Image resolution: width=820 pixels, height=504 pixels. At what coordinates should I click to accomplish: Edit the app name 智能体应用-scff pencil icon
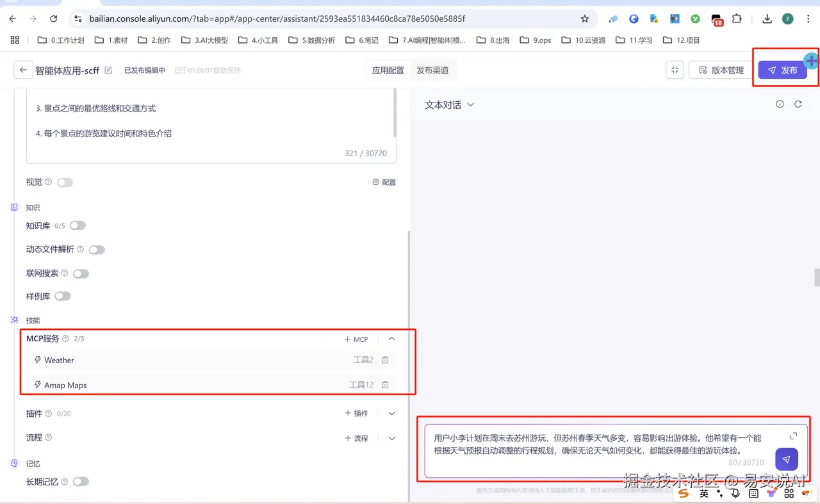pyautogui.click(x=108, y=70)
